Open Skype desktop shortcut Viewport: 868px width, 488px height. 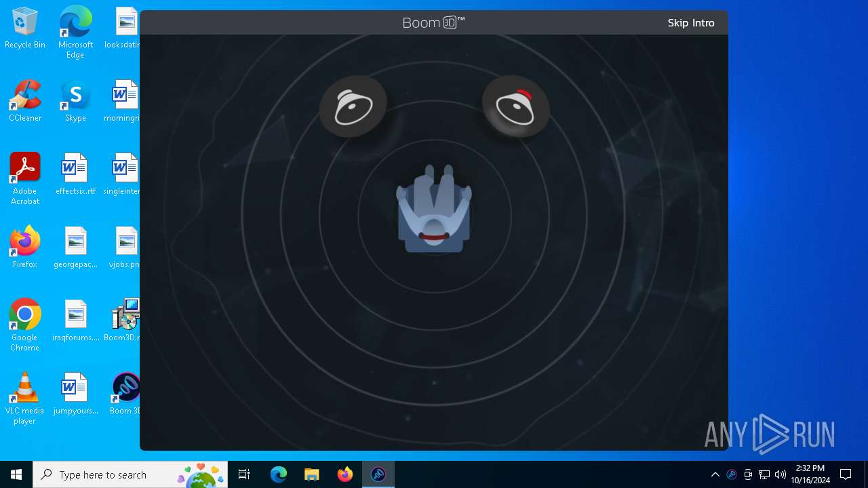(75, 101)
